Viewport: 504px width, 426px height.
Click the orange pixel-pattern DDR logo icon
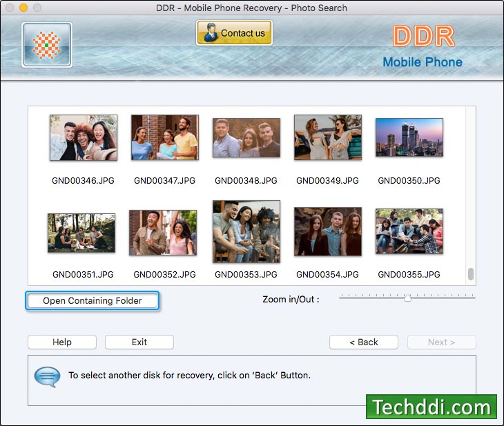click(x=47, y=45)
